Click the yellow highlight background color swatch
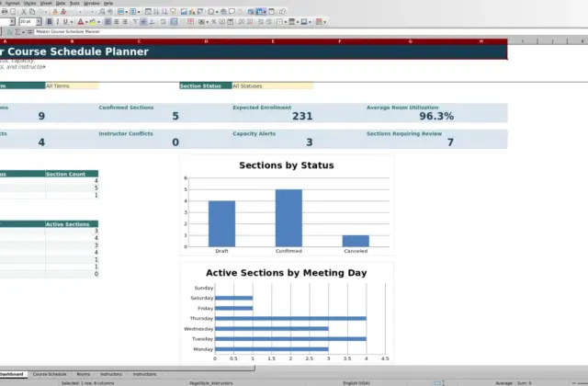The height and width of the screenshot is (386, 588). click(x=92, y=22)
